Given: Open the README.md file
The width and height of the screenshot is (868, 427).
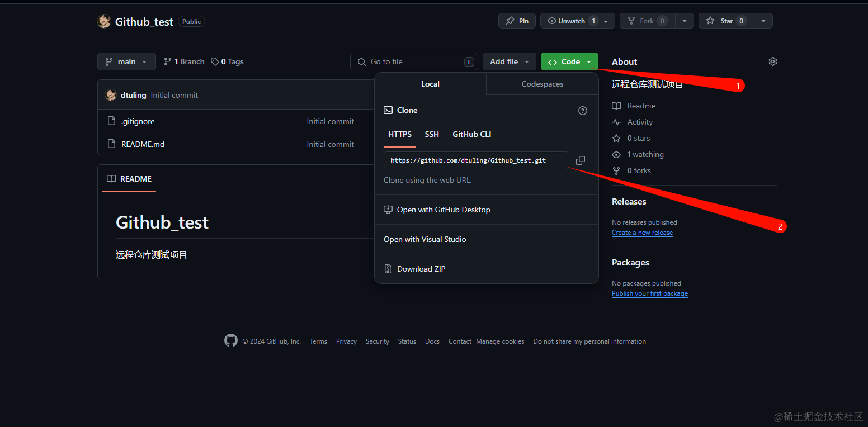Looking at the screenshot, I should (x=143, y=144).
